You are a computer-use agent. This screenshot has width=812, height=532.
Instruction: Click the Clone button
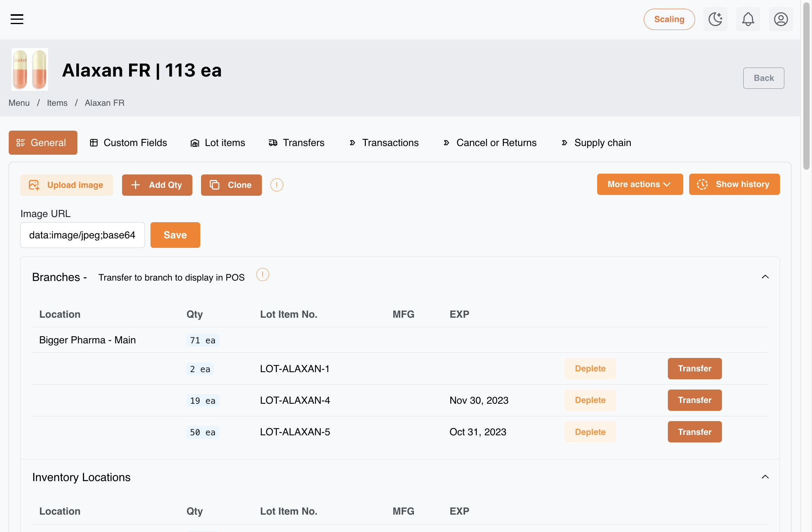pyautogui.click(x=231, y=185)
